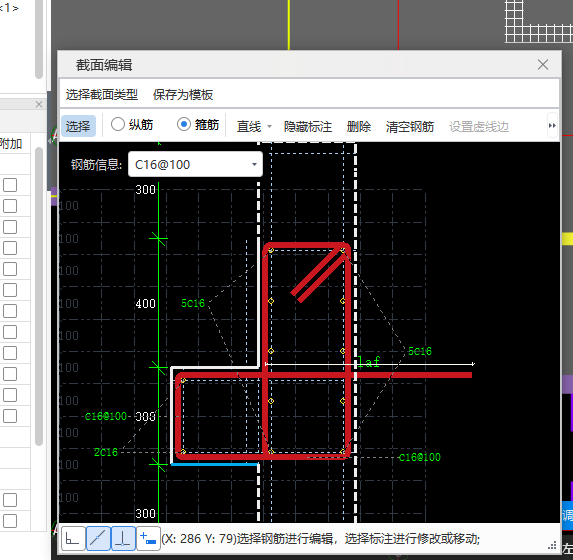This screenshot has width=573, height=560.
Task: Expand the 直线 draw mode dropdown arrow
Action: coord(269,126)
